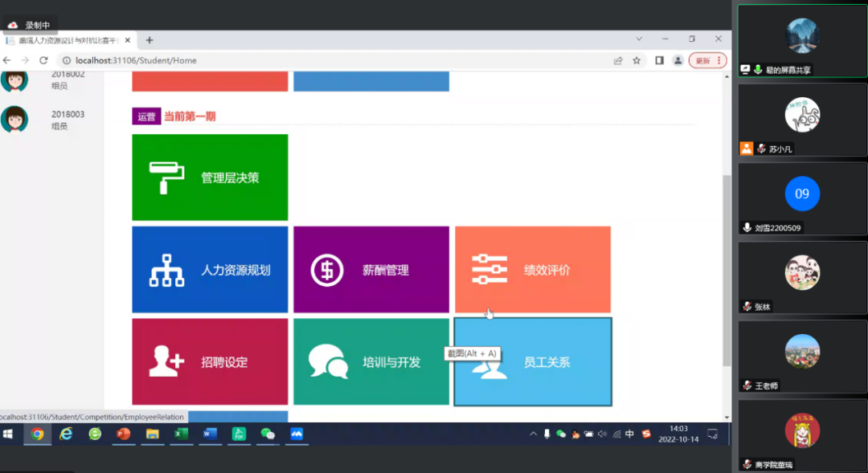The height and width of the screenshot is (473, 868).
Task: Open the 管理层决策 green tile
Action: [x=210, y=177]
